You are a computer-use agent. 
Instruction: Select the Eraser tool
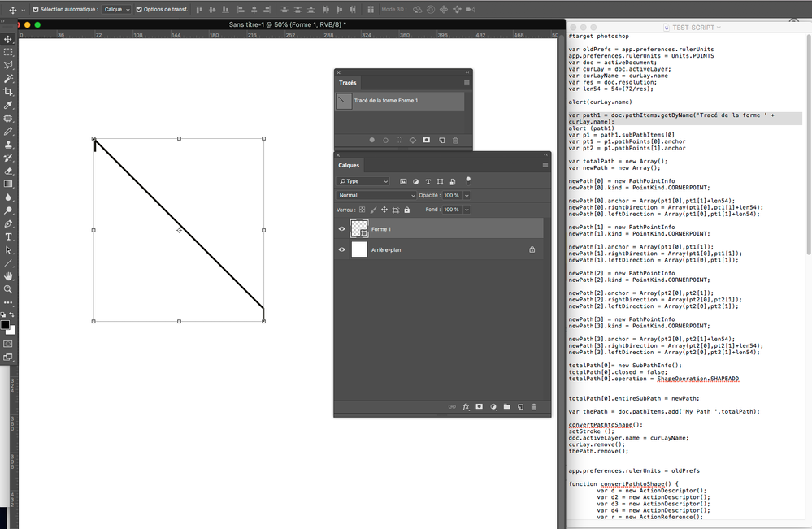point(8,171)
